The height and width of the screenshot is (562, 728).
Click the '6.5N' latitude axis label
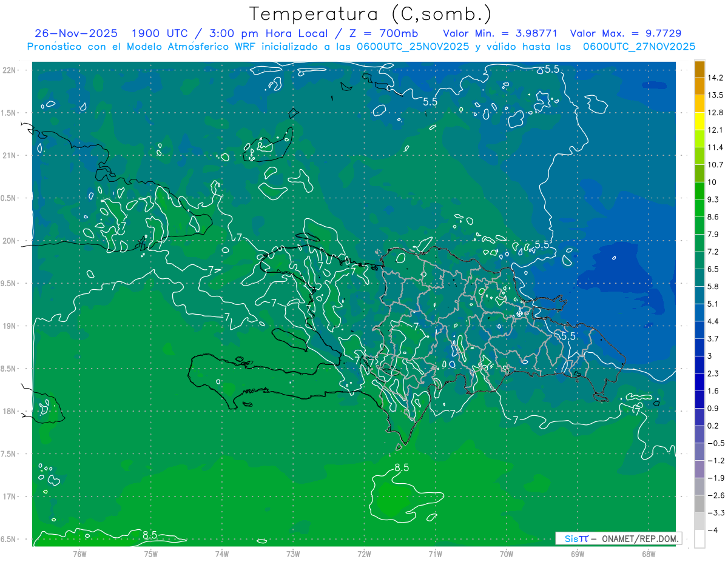[x=9, y=540]
